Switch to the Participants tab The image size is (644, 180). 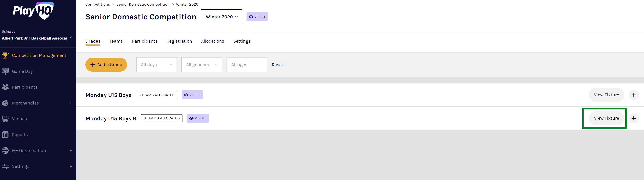(x=145, y=41)
